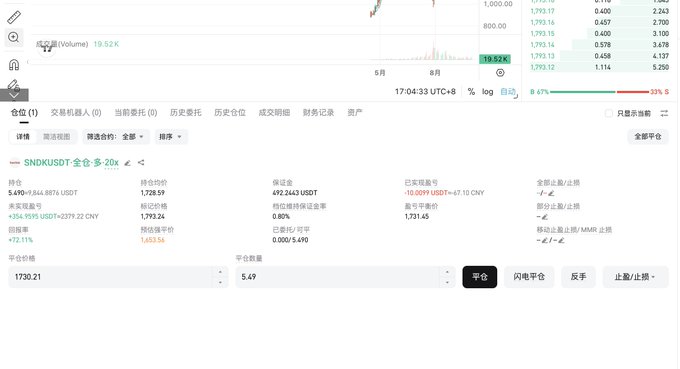680x369 pixels.
Task: Open the 成交明细 tab
Action: click(x=274, y=113)
